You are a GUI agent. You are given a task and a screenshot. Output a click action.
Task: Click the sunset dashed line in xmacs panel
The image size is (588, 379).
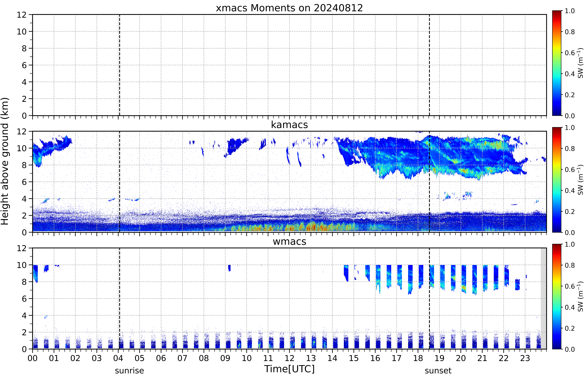429,65
